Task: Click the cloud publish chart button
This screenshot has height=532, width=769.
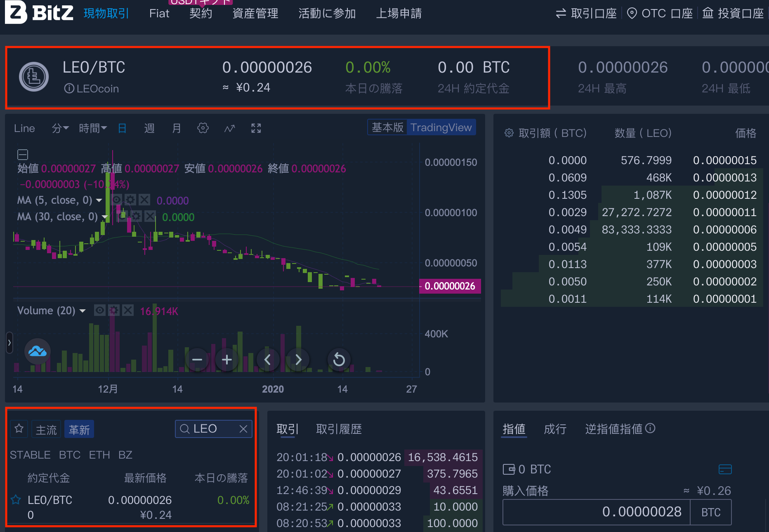Action: [x=38, y=351]
